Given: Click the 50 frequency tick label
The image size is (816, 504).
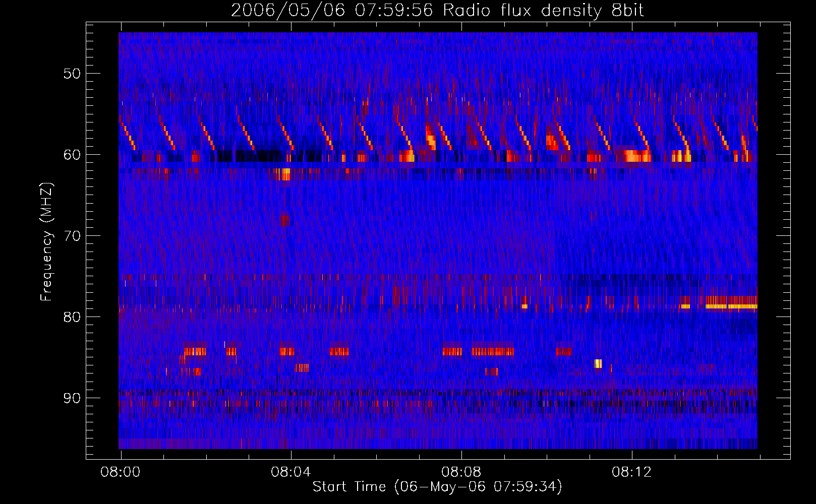Looking at the screenshot, I should [72, 74].
